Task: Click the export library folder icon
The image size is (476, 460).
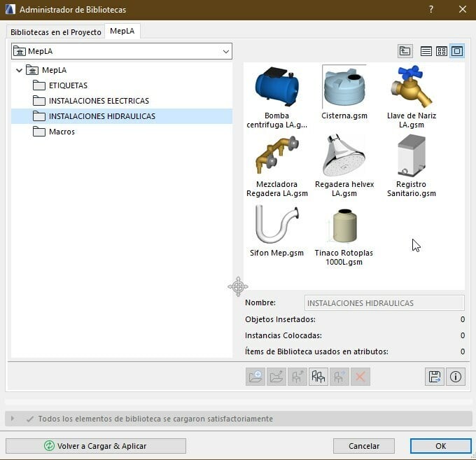Action: (276, 377)
